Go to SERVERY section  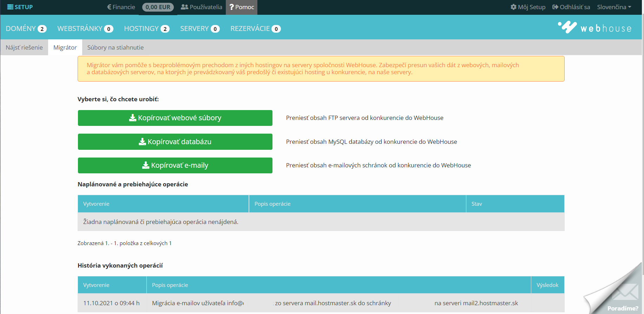(200, 28)
